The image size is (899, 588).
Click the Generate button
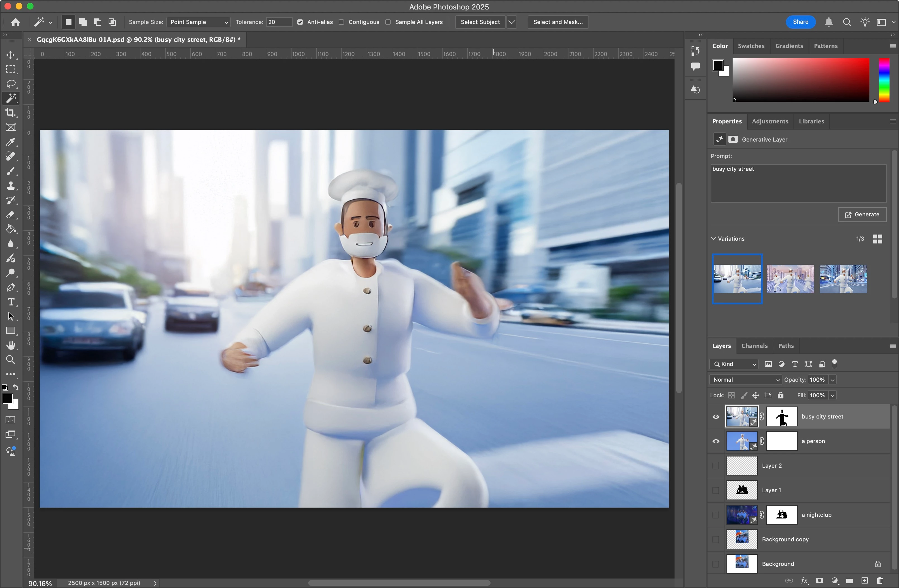point(862,214)
